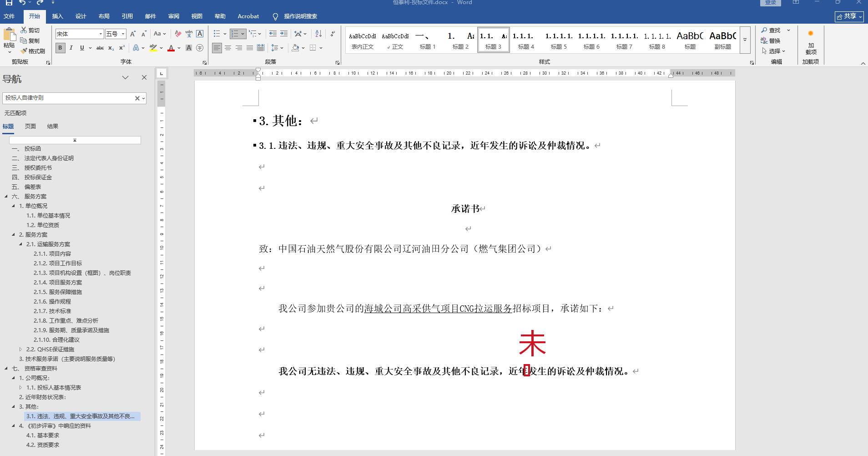Click the save icon in quick access toolbar
This screenshot has height=456, width=868.
click(9, 3)
